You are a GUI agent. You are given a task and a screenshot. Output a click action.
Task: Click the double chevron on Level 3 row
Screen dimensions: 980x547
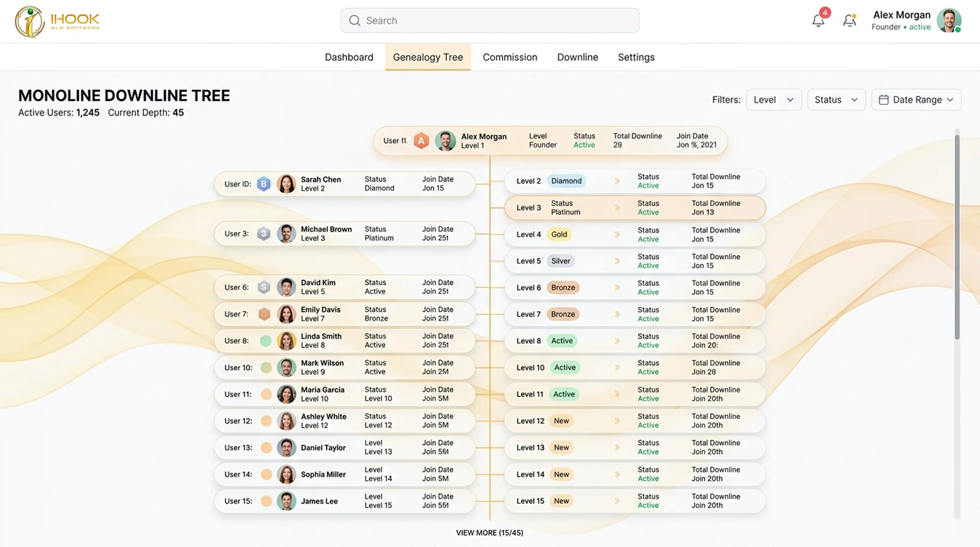[x=617, y=208]
